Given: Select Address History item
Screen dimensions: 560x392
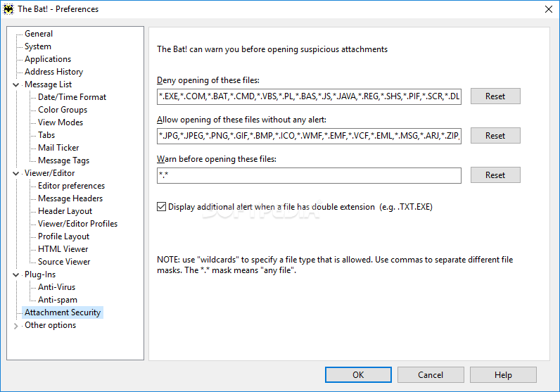Looking at the screenshot, I should coord(53,72).
